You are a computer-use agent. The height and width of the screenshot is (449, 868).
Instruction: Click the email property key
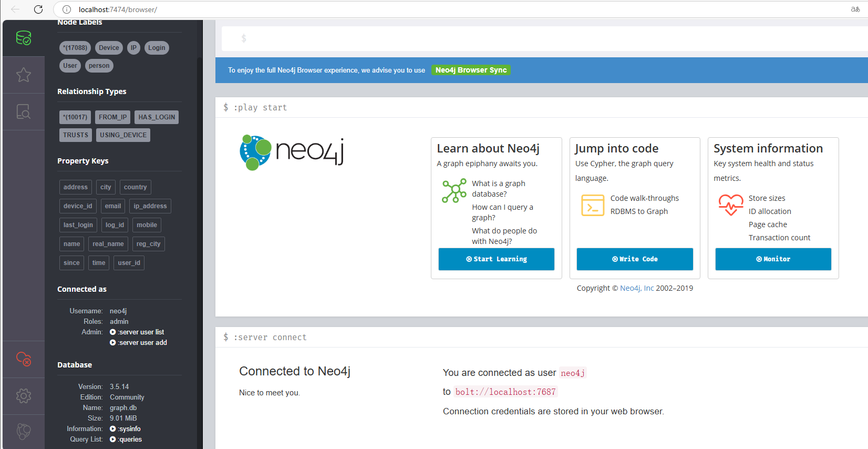click(x=113, y=206)
